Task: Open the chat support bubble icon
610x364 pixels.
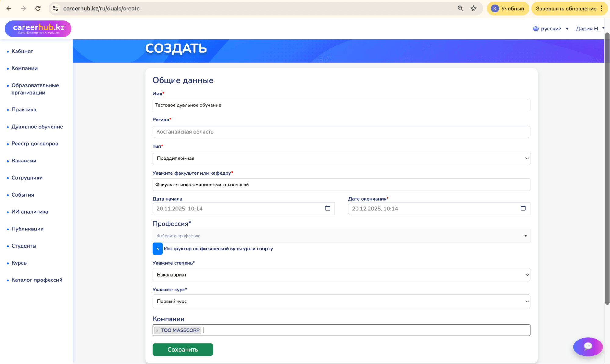Action: coord(588,346)
